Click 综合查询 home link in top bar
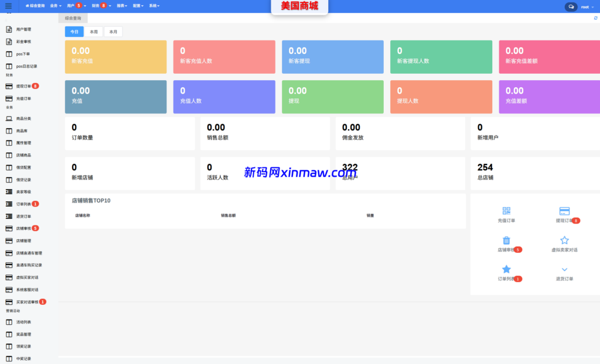Image resolution: width=600 pixels, height=364 pixels. tap(35, 6)
